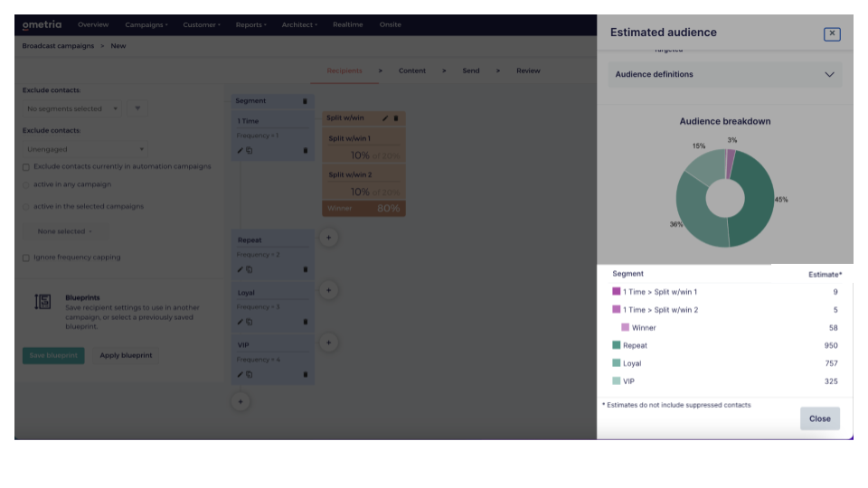Add a split next to VIP segment

pos(328,343)
